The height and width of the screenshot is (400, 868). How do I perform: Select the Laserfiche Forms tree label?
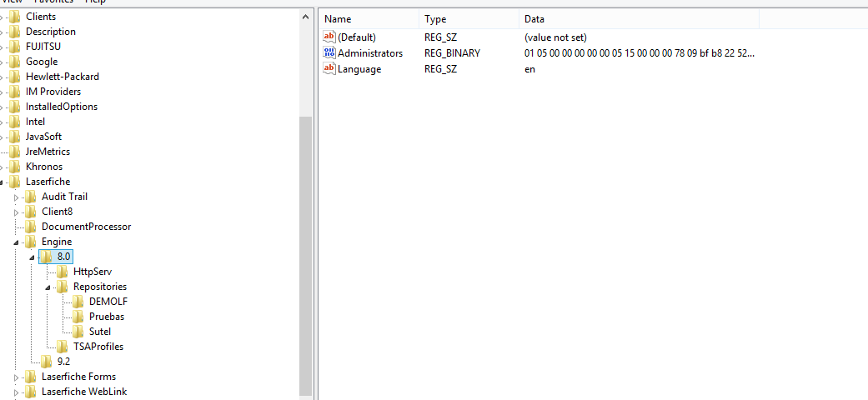tap(78, 376)
